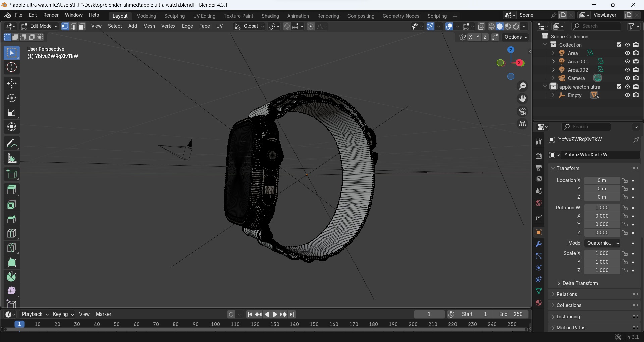Select the Bevel tool
The image size is (644, 342).
pyautogui.click(x=12, y=219)
